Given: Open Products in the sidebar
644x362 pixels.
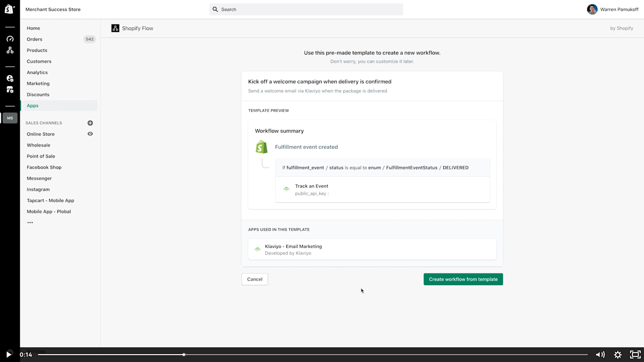Looking at the screenshot, I should (37, 50).
